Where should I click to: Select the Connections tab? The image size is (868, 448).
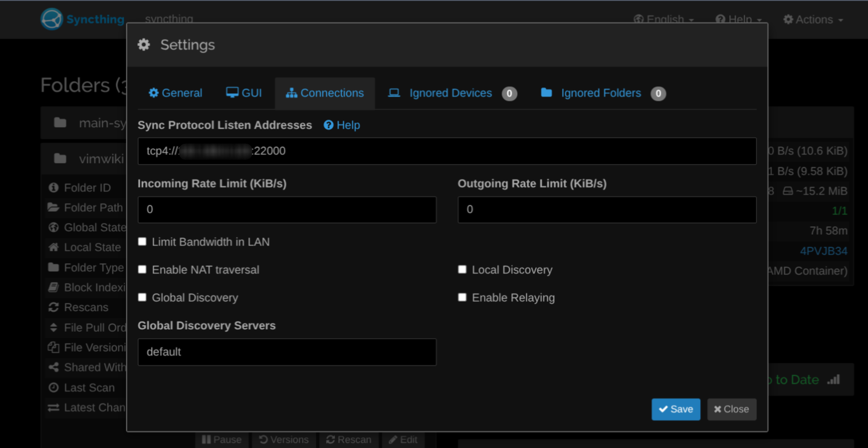(x=325, y=93)
